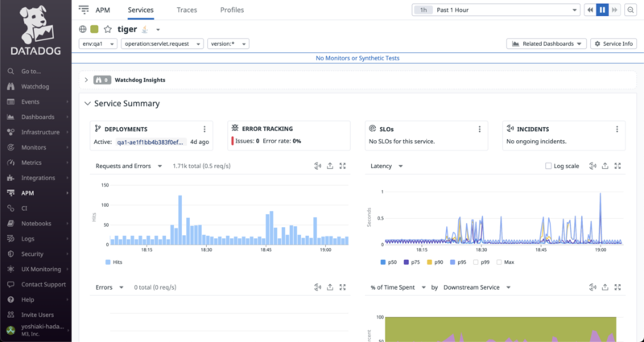Export the Latency graph
The image size is (644, 342).
point(605,166)
